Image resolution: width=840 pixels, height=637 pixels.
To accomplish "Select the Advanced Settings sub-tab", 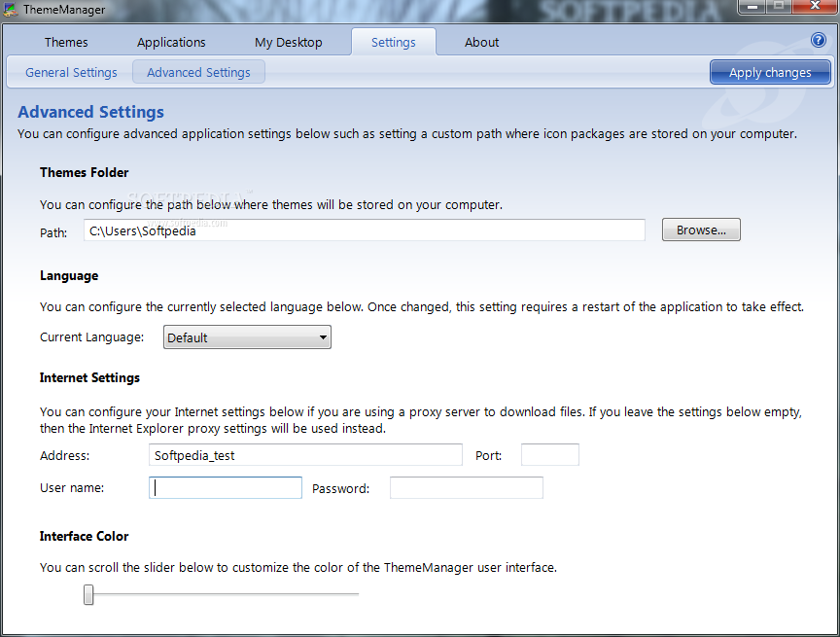I will click(198, 72).
